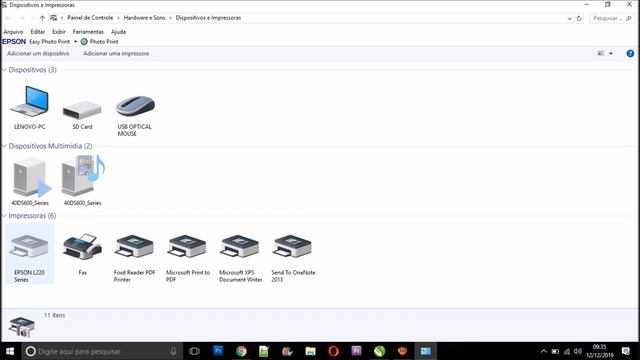Select the SD Card device icon

click(82, 110)
